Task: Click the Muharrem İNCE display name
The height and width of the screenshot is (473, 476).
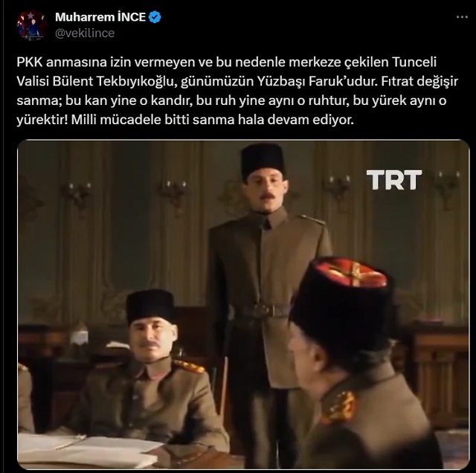Action: point(100,17)
